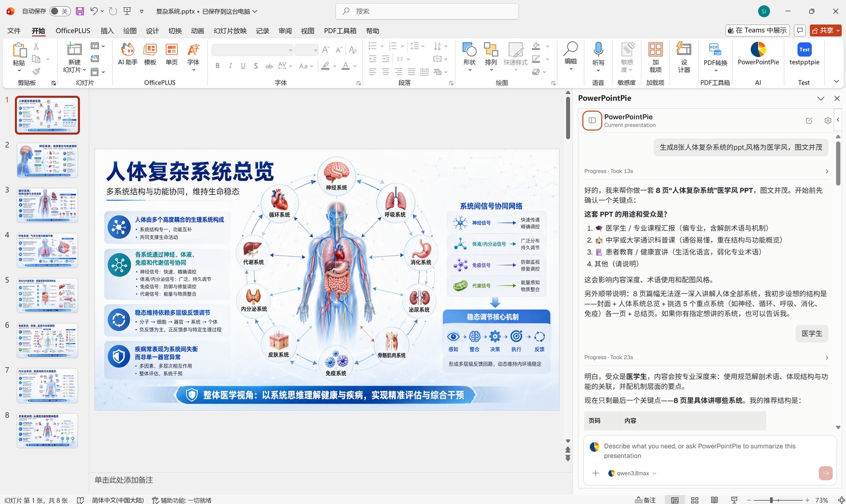Toggle the AutoSave switch
This screenshot has width=846, height=504.
pyautogui.click(x=60, y=11)
